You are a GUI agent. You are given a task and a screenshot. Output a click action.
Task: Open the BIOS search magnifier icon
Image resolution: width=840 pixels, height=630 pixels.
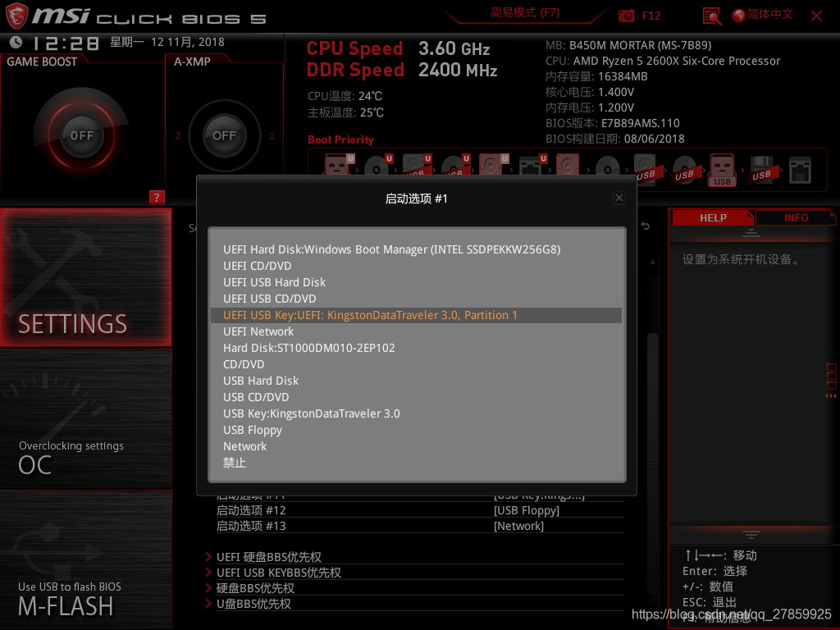(711, 16)
